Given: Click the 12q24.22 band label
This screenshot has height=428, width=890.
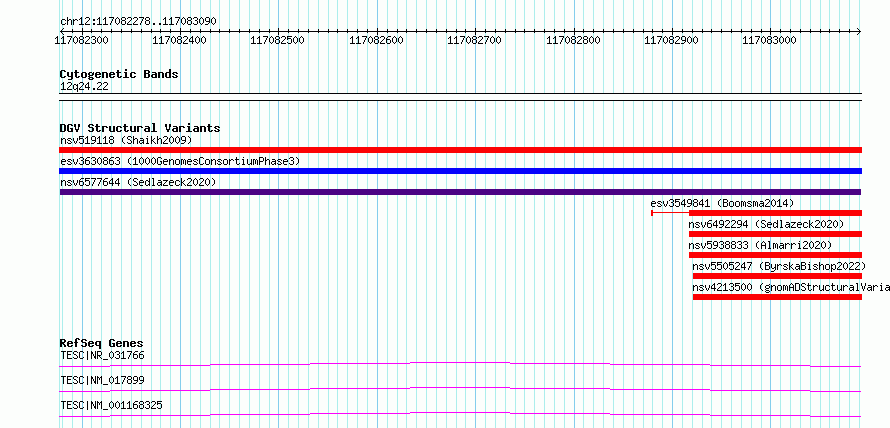Looking at the screenshot, I should point(84,86).
